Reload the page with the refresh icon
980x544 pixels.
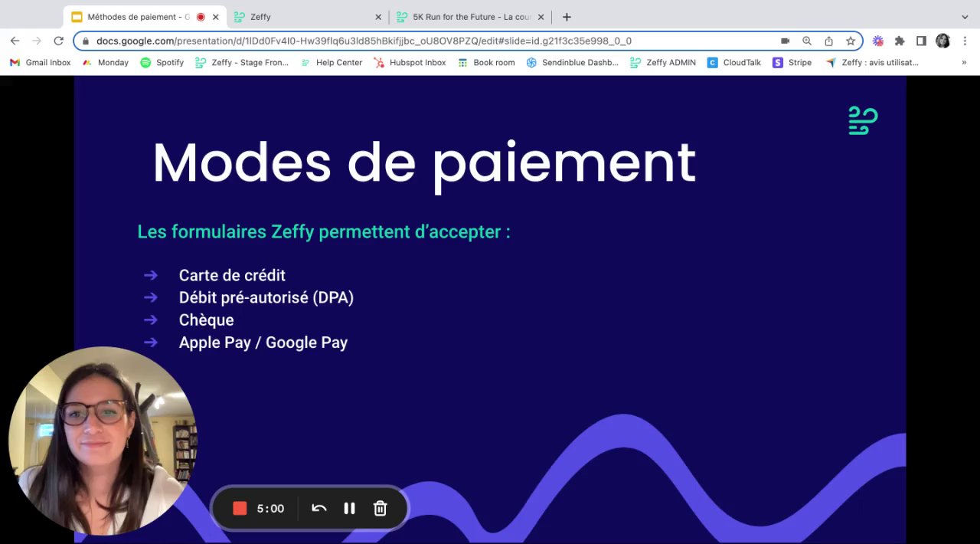[x=58, y=41]
